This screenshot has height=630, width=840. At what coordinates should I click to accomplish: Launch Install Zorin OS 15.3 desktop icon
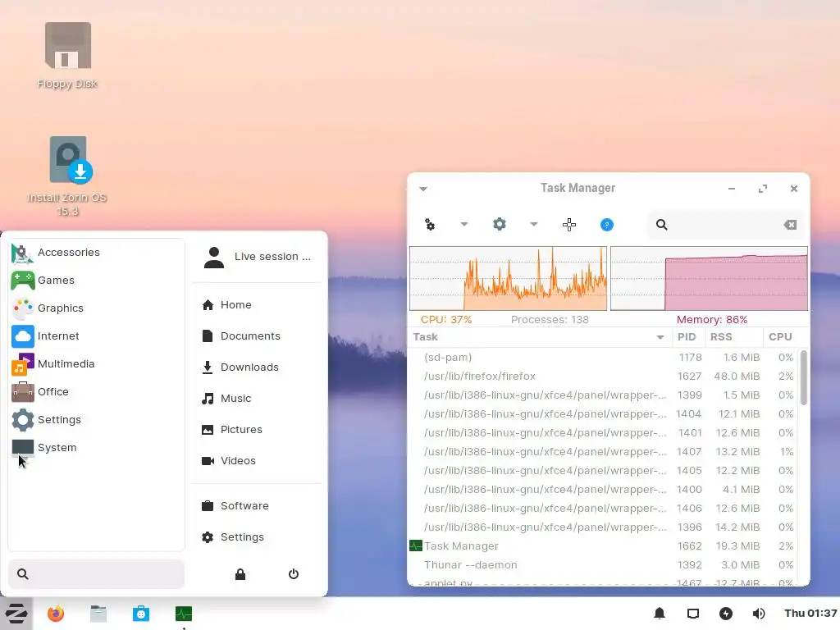pyautogui.click(x=67, y=177)
